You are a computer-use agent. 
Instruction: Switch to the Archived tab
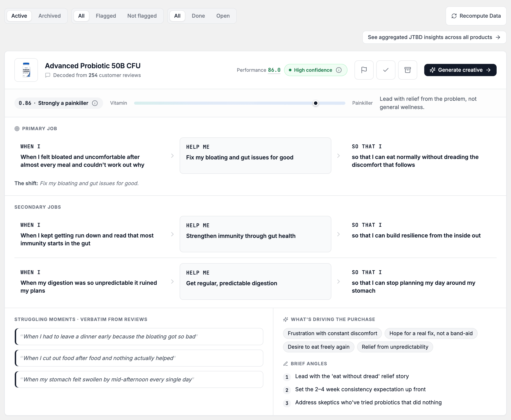coord(49,16)
